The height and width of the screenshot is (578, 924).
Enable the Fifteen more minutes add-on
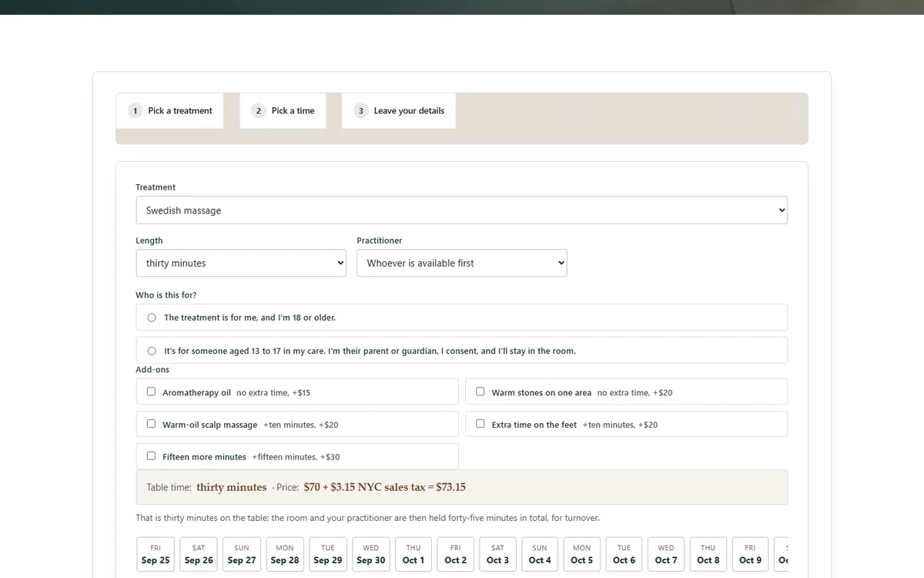(151, 456)
